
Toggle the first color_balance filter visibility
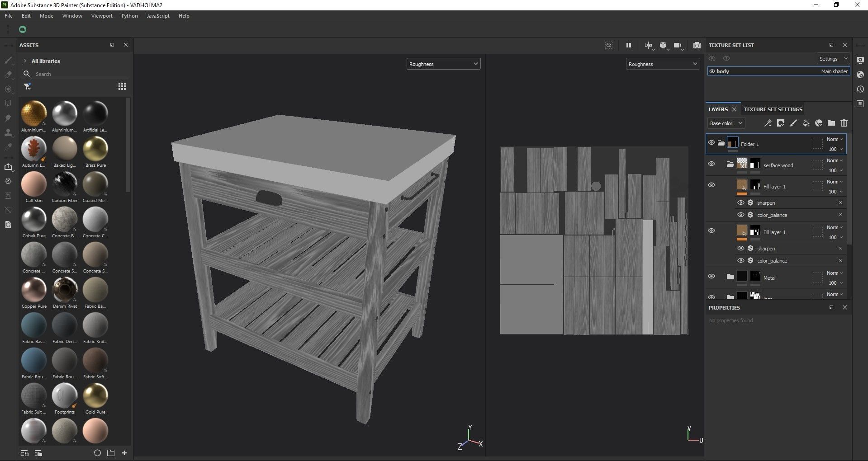(741, 215)
